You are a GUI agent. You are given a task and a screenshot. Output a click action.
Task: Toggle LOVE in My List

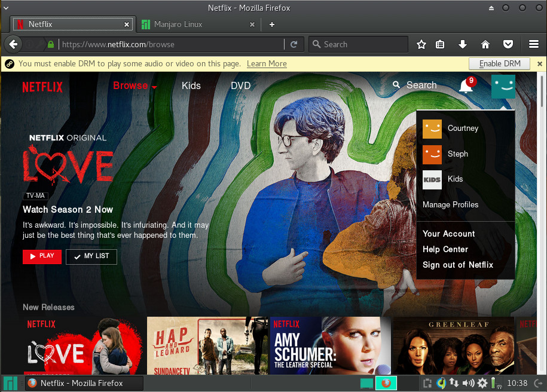(91, 256)
